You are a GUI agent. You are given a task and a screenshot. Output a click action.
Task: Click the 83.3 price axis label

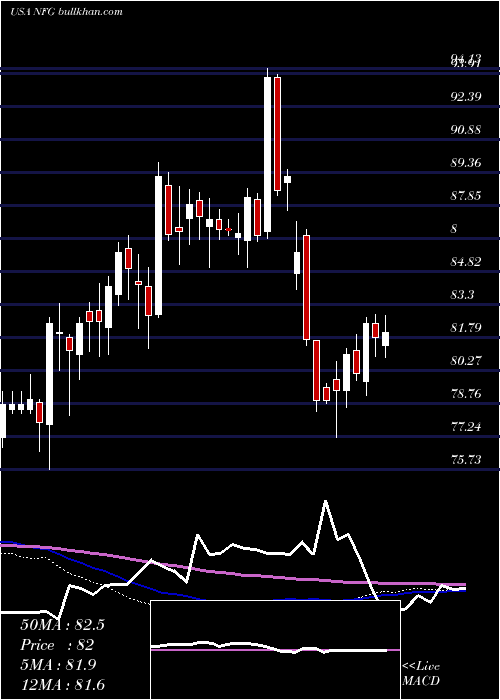(x=463, y=295)
